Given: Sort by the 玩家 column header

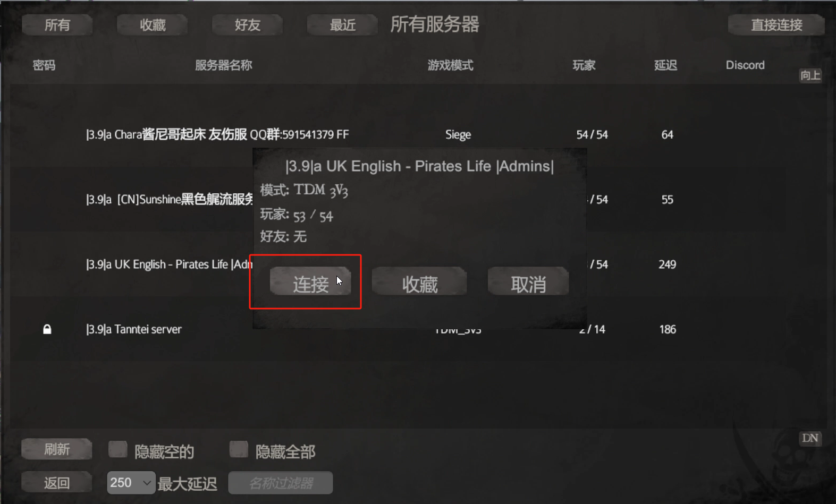Looking at the screenshot, I should tap(584, 65).
